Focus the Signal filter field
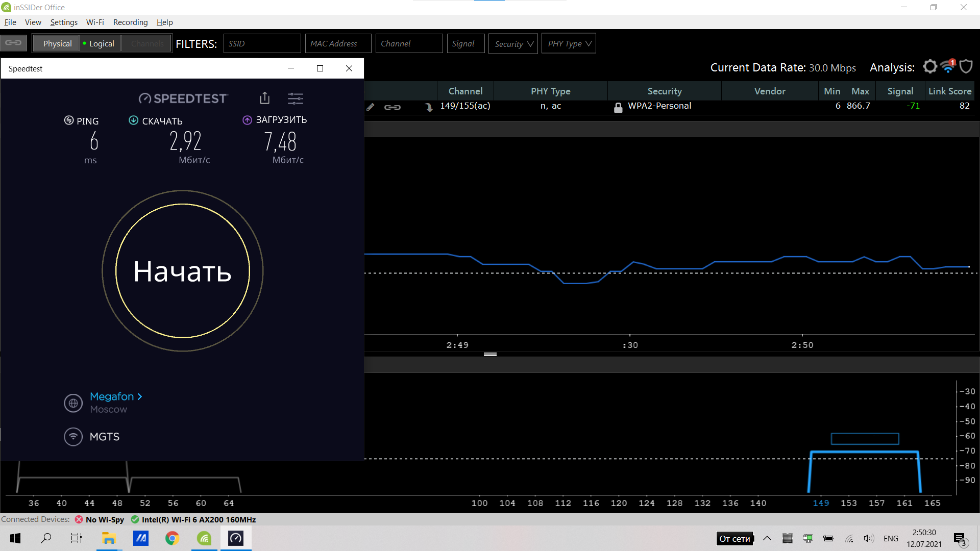Screen dimensions: 980x551 (465, 43)
